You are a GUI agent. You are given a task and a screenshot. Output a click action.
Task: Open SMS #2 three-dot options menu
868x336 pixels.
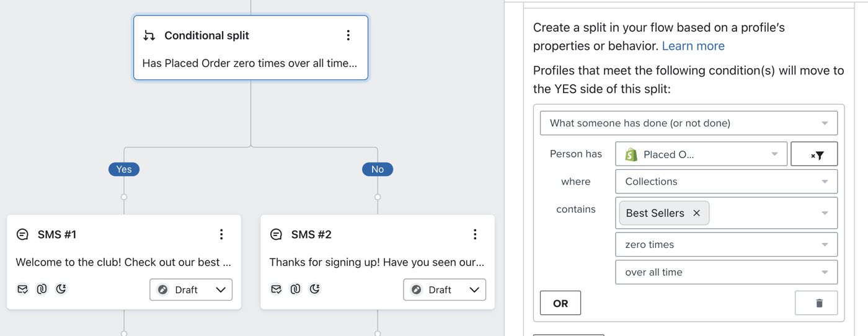(475, 234)
